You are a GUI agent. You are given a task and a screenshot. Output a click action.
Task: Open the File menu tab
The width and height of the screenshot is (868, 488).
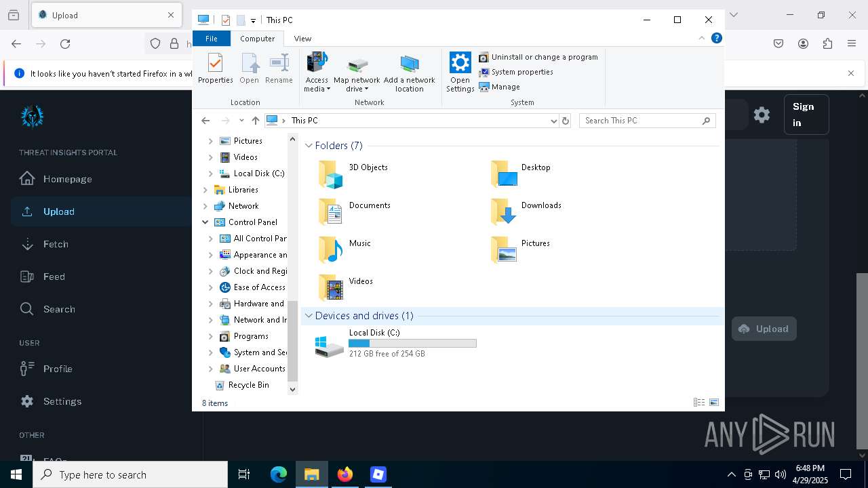212,39
